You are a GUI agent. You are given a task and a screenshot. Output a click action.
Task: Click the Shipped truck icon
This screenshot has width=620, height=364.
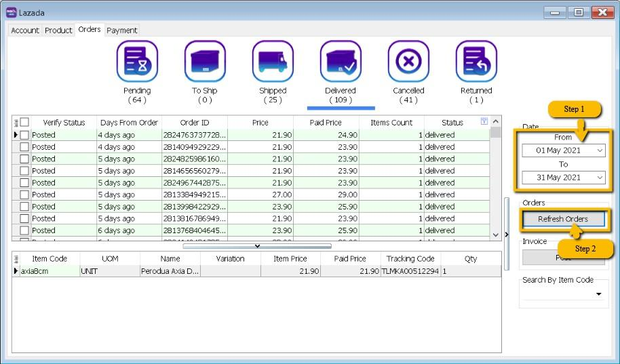click(x=273, y=62)
